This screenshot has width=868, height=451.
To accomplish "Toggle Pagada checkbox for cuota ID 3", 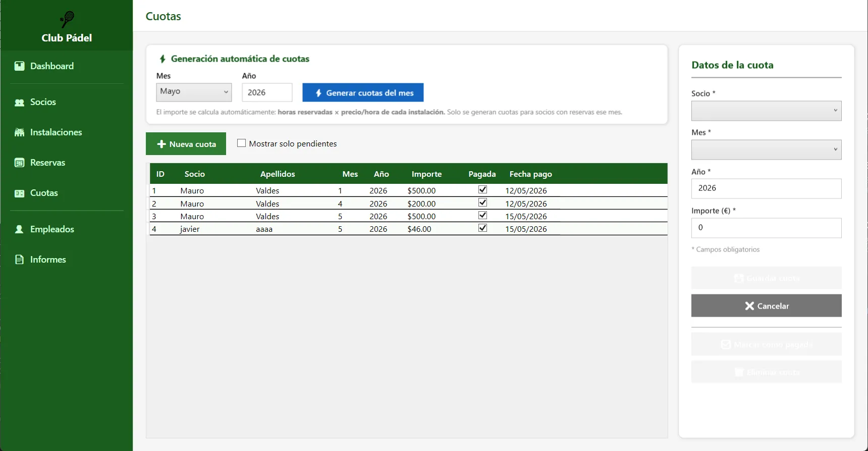I will pyautogui.click(x=483, y=215).
